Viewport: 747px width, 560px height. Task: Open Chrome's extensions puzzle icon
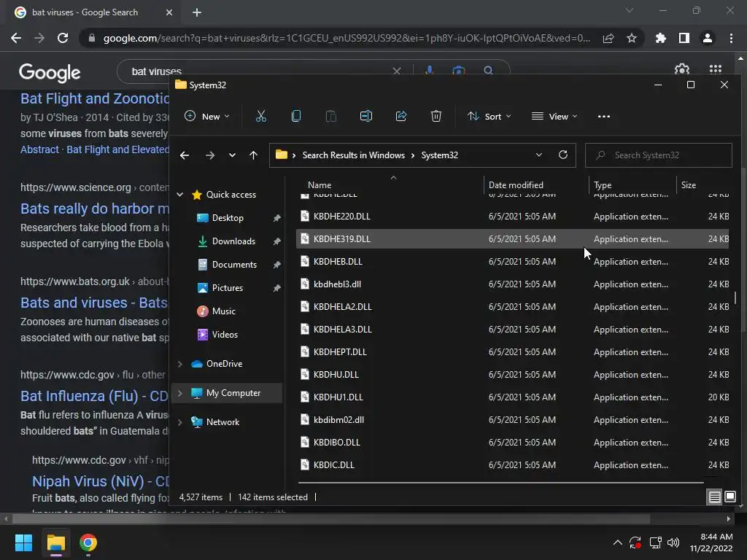(x=660, y=38)
